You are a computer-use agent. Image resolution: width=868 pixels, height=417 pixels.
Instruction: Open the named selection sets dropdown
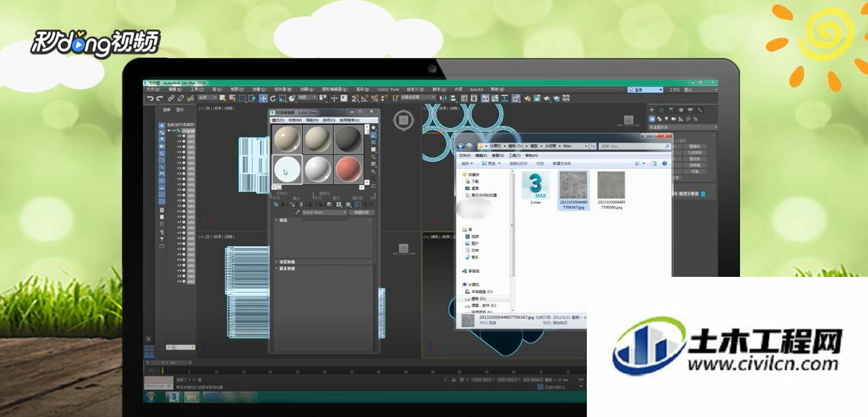pos(417,98)
